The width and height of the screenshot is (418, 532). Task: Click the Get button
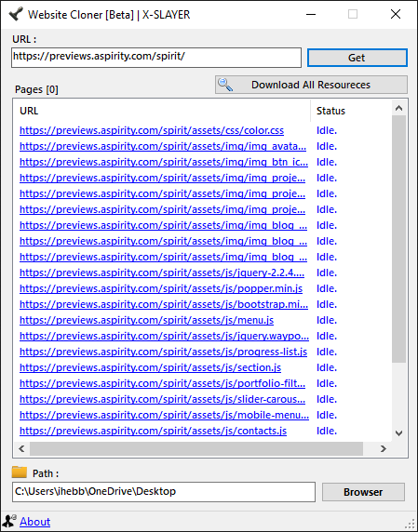[357, 58]
